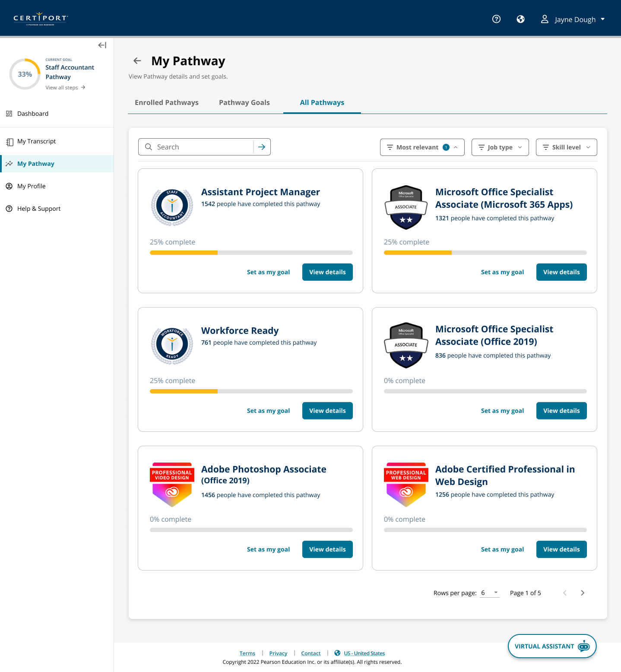Set Workforce Ready as my goal
Image resolution: width=621 pixels, height=672 pixels.
[x=268, y=411]
